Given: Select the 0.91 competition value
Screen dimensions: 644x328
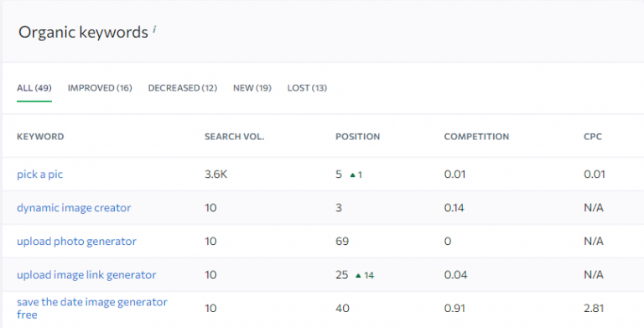Looking at the screenshot, I should pyautogui.click(x=454, y=308).
